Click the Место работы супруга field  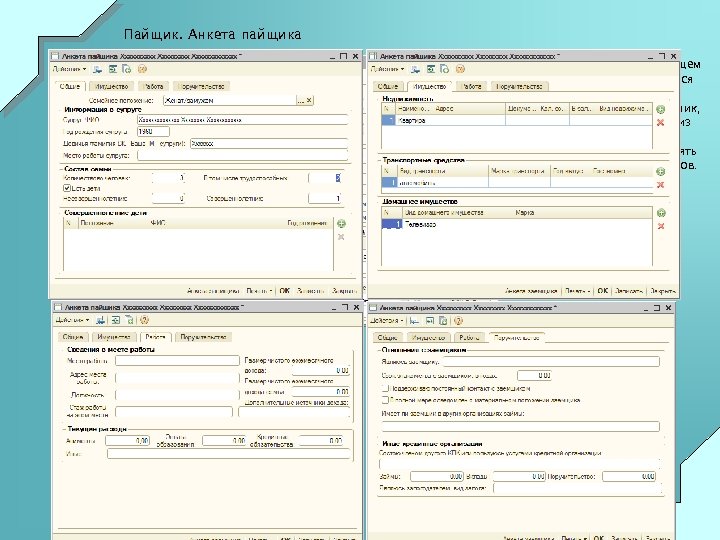pos(242,156)
